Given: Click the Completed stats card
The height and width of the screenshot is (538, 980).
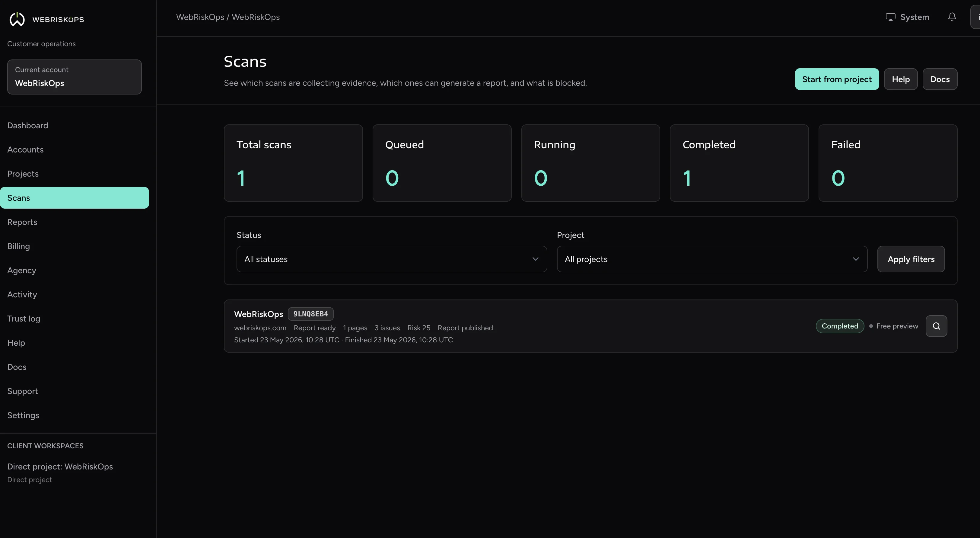Looking at the screenshot, I should pyautogui.click(x=739, y=163).
